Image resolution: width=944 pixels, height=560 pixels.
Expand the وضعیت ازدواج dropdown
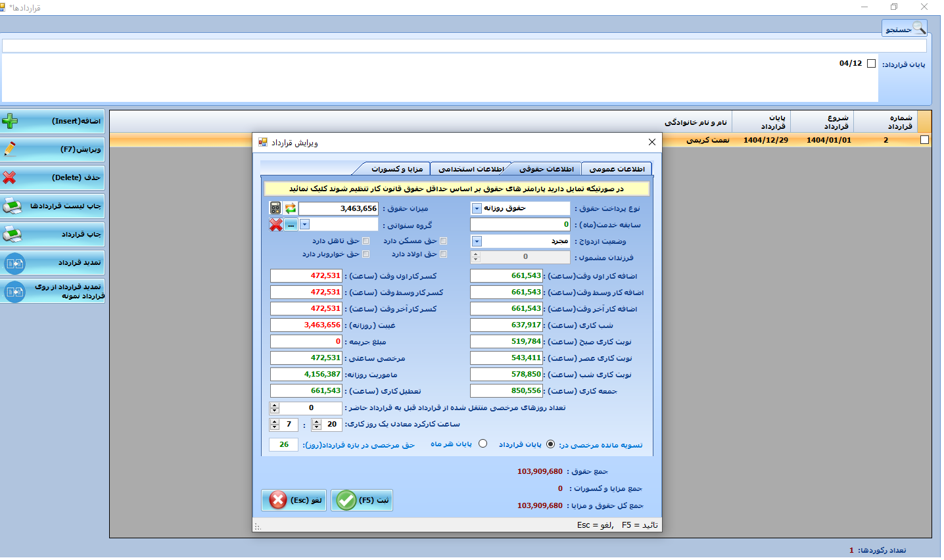(x=477, y=241)
